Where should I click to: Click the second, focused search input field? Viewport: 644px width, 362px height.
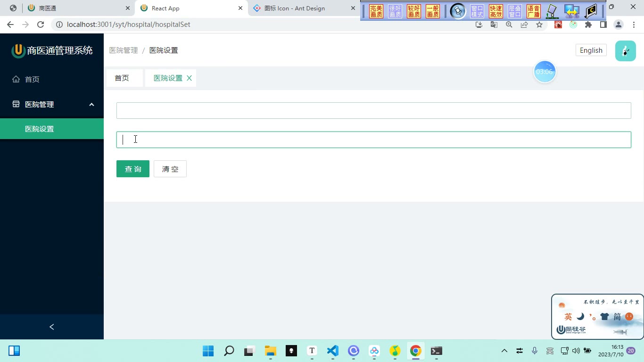pyautogui.click(x=373, y=140)
